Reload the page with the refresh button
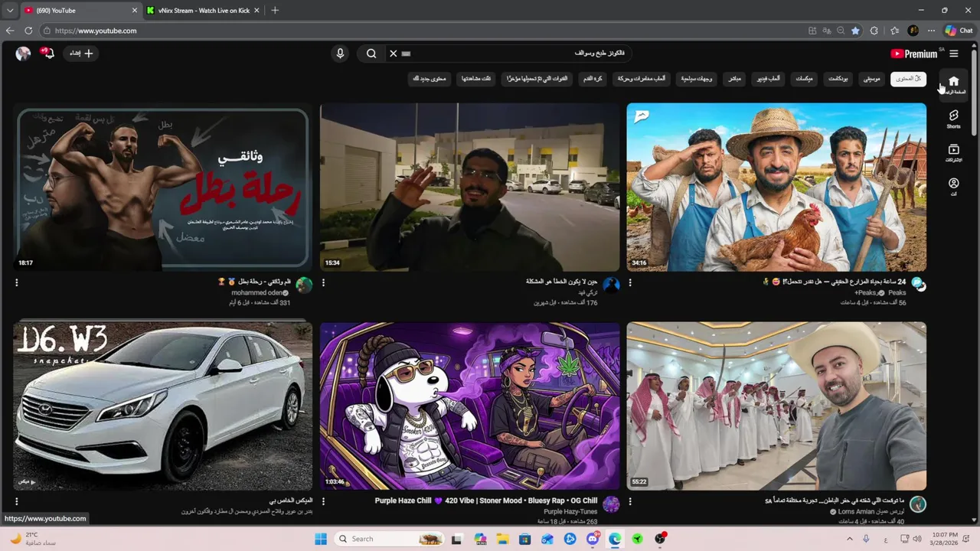The height and width of the screenshot is (551, 980). [x=28, y=31]
